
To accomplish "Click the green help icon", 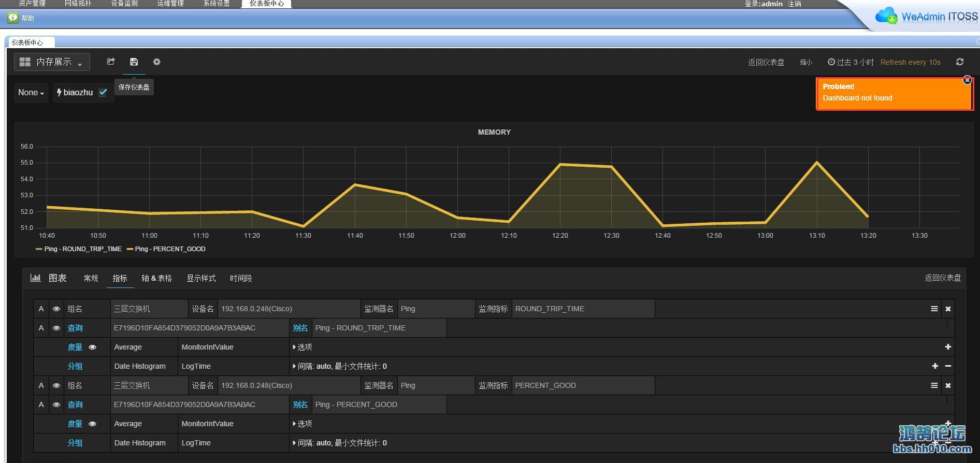I will tap(13, 18).
